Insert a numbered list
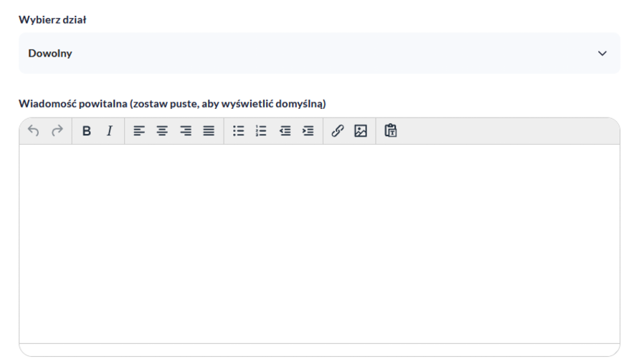Screen dimensions: 641x364 click(262, 131)
